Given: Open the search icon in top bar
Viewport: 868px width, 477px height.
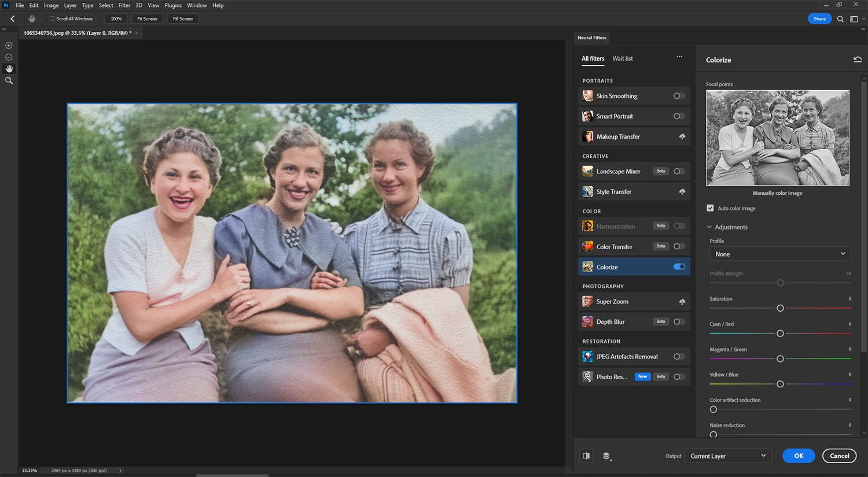Looking at the screenshot, I should point(840,19).
